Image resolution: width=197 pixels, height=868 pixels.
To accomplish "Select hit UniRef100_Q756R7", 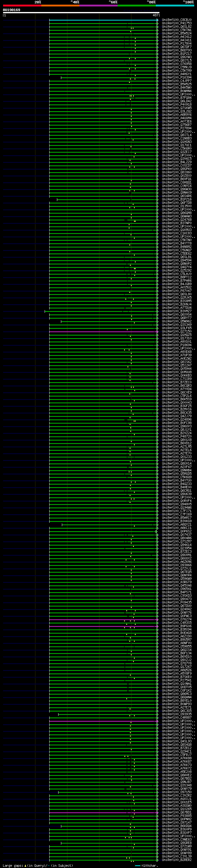I will coord(177,125).
